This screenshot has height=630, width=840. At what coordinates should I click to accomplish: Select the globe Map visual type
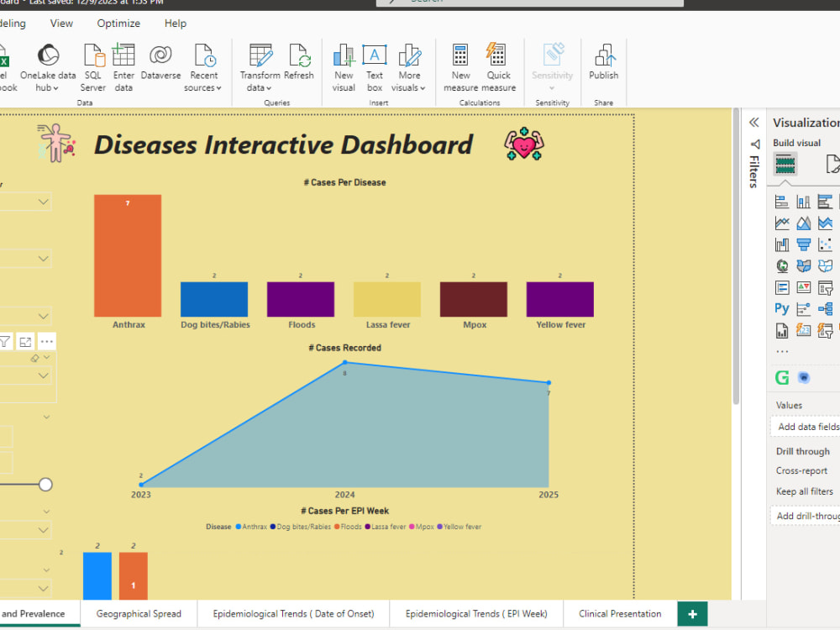[782, 266]
